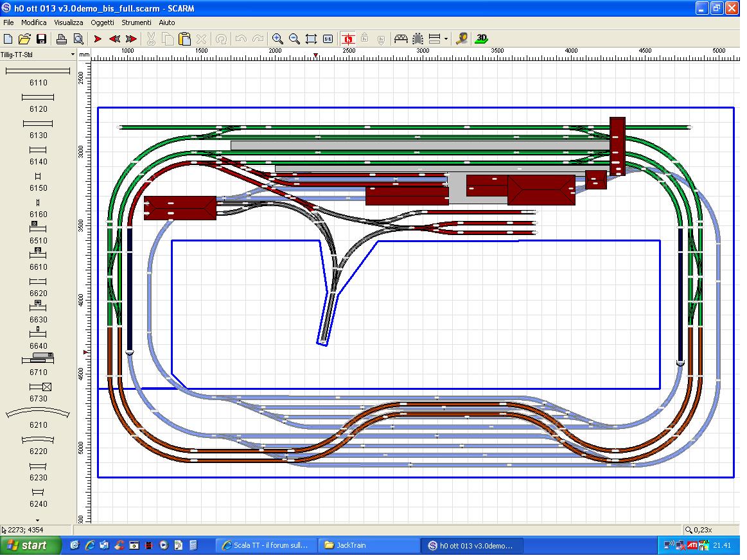
Task: Select curved track 6220
Action: pyautogui.click(x=38, y=445)
